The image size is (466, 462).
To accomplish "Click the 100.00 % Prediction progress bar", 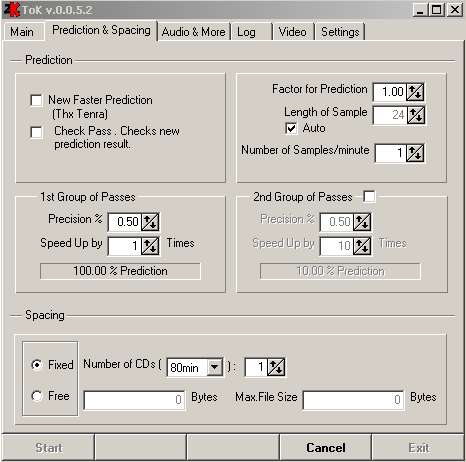I will pyautogui.click(x=120, y=271).
